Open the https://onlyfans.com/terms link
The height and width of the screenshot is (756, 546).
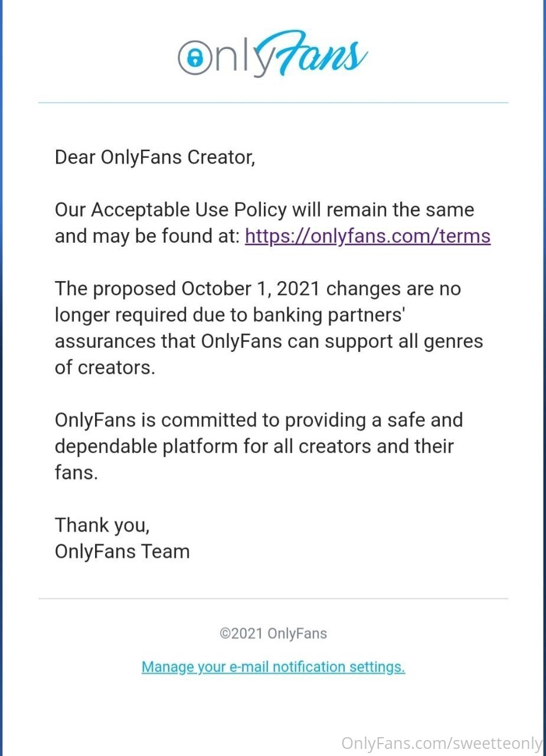pyautogui.click(x=367, y=236)
